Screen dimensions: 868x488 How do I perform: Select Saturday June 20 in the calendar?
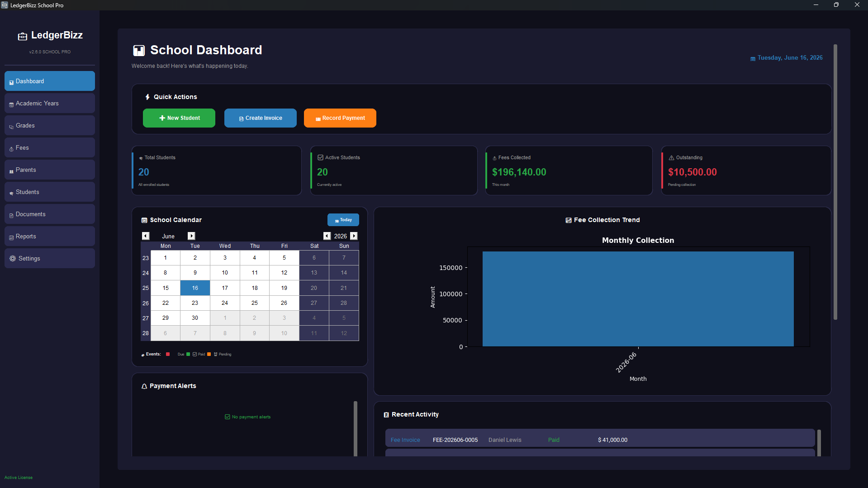[x=314, y=288]
